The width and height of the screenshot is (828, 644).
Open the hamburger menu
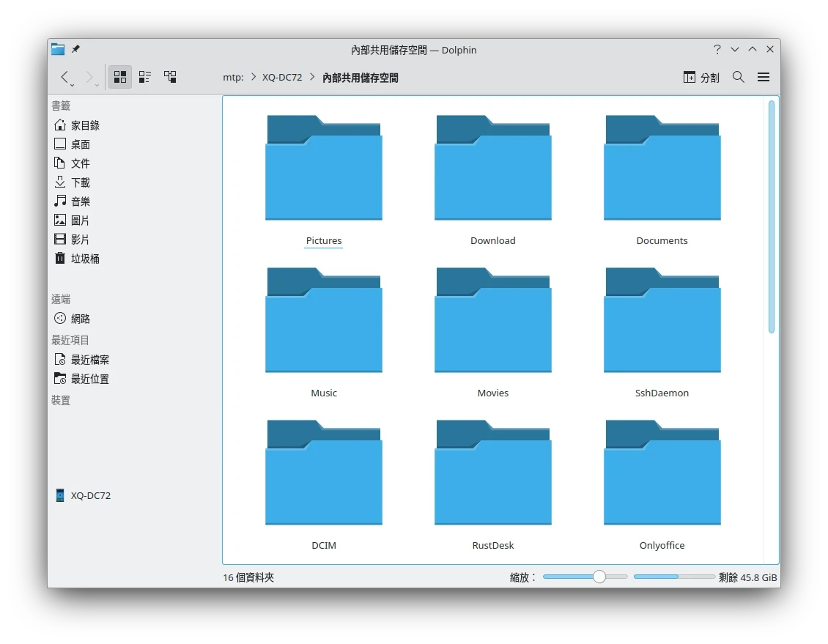pyautogui.click(x=763, y=77)
